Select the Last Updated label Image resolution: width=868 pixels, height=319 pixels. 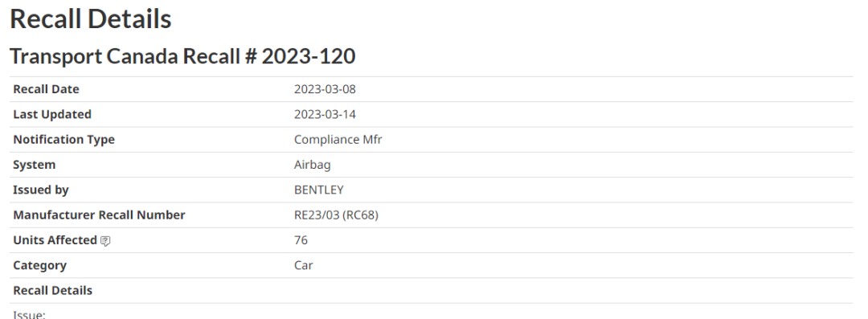[52, 114]
